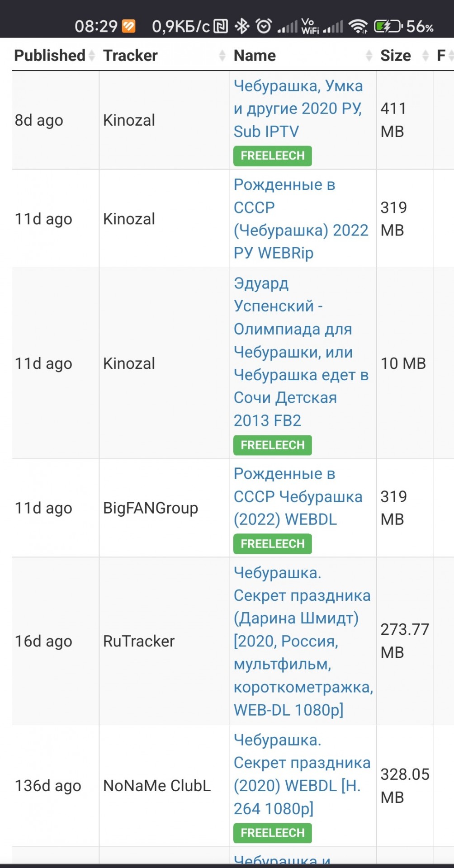Open Эдуард Успенский Олимпиада для Чебурашки link
Image resolution: width=454 pixels, height=868 pixels.
pos(301,352)
